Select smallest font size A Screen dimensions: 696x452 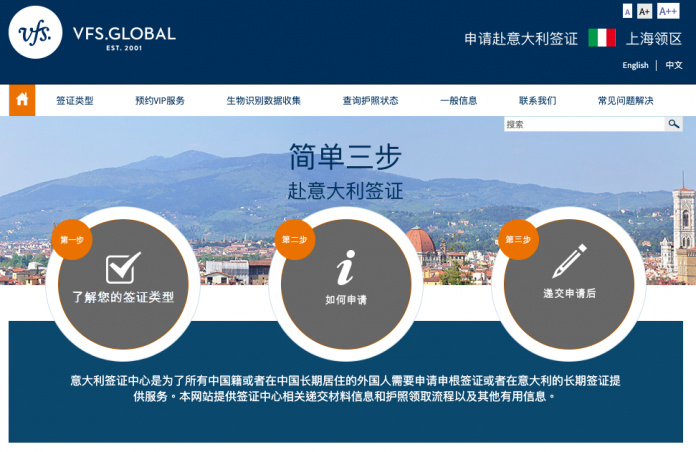pyautogui.click(x=627, y=11)
